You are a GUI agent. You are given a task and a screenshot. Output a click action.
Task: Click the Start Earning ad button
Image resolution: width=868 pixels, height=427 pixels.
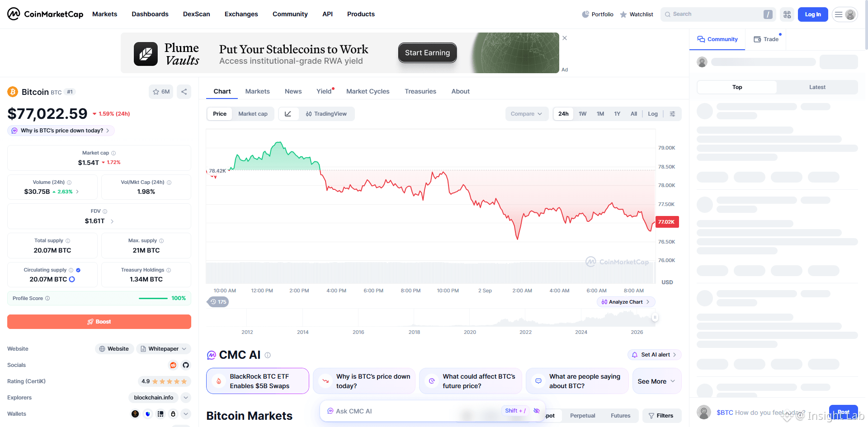427,53
